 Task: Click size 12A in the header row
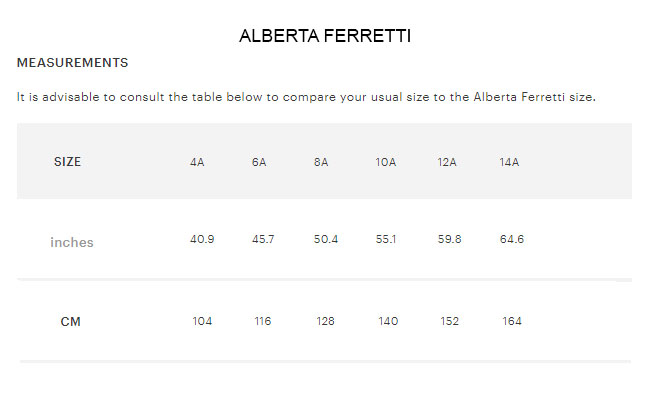[x=447, y=162]
